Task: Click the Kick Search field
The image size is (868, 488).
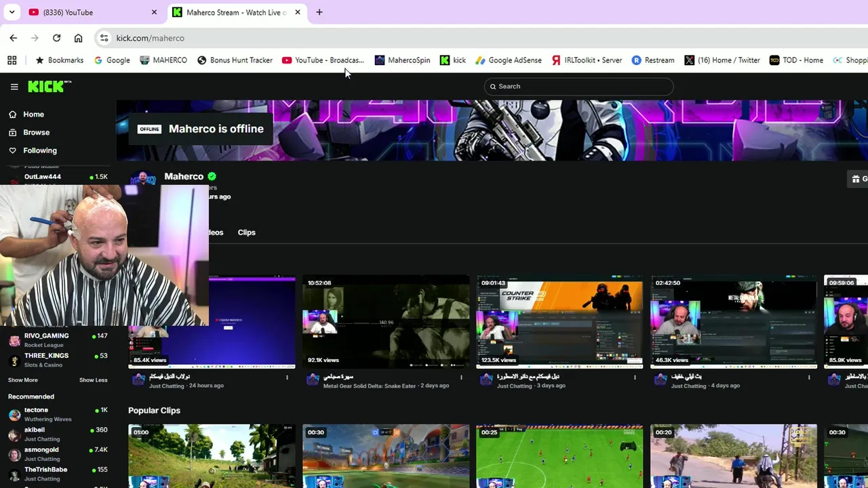Action: tap(578, 86)
